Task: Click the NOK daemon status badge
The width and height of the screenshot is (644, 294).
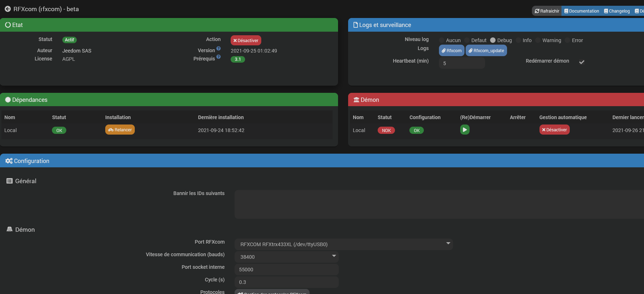Action: 386,130
